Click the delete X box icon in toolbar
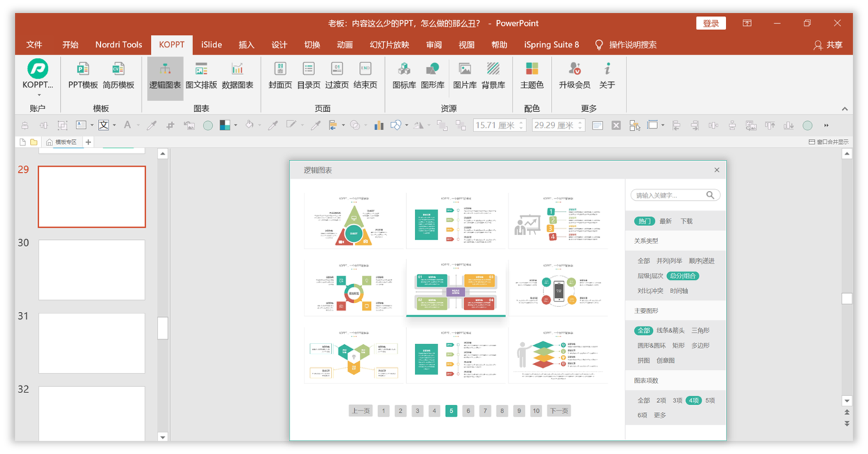The image size is (868, 454). coord(616,125)
